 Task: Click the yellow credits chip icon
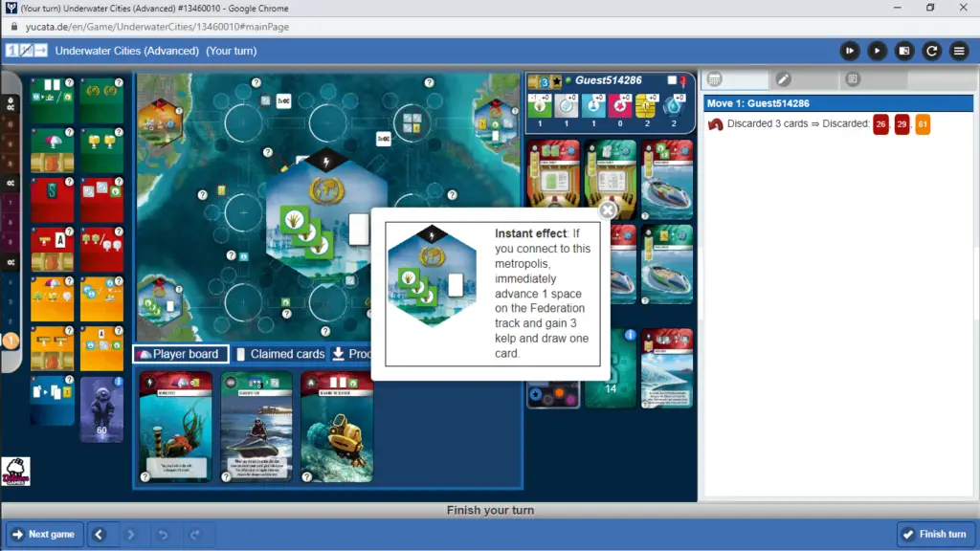[x=646, y=105]
